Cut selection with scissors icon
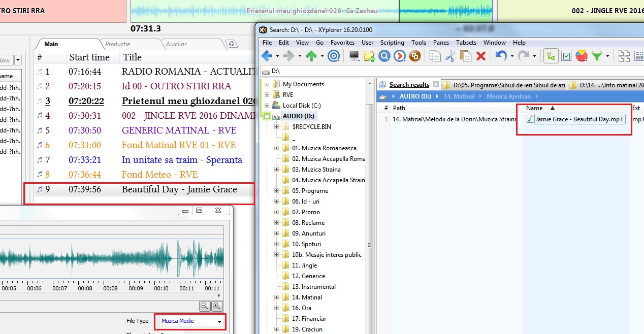The image size is (644, 334). 450,56
